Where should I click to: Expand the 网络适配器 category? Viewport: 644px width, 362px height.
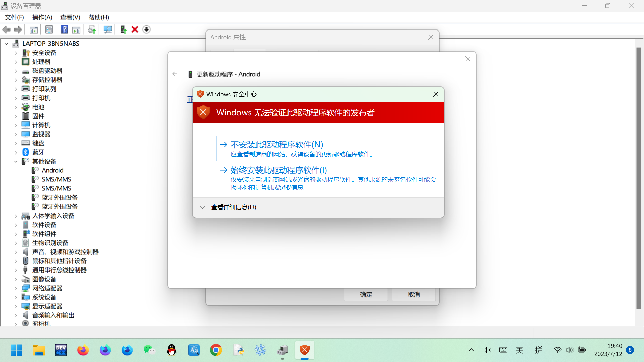tap(16, 288)
